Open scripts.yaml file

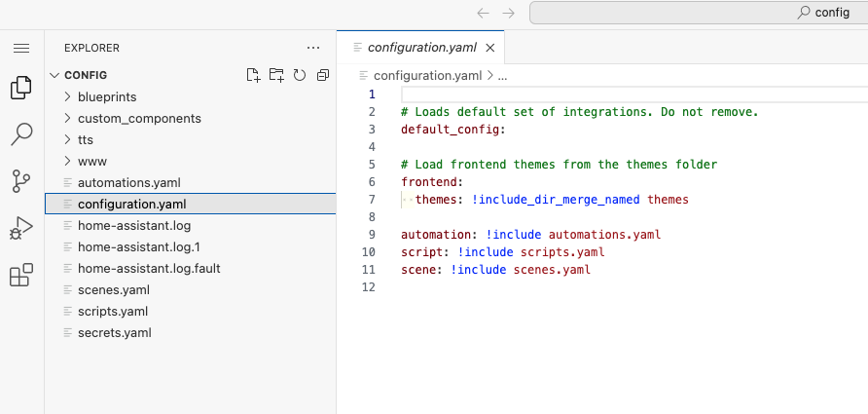pyautogui.click(x=191, y=312)
